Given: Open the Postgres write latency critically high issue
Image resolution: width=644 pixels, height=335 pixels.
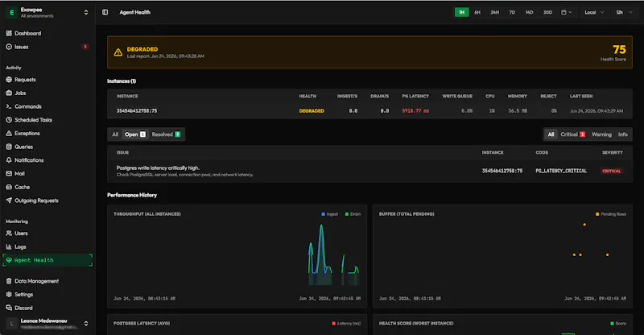Looking at the screenshot, I should (158, 167).
